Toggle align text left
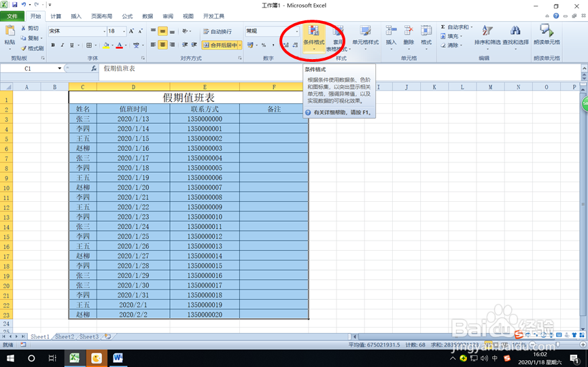 tap(153, 45)
